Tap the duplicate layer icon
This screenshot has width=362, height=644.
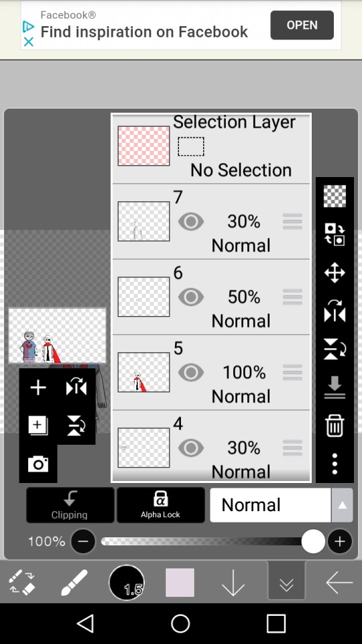coord(38,425)
